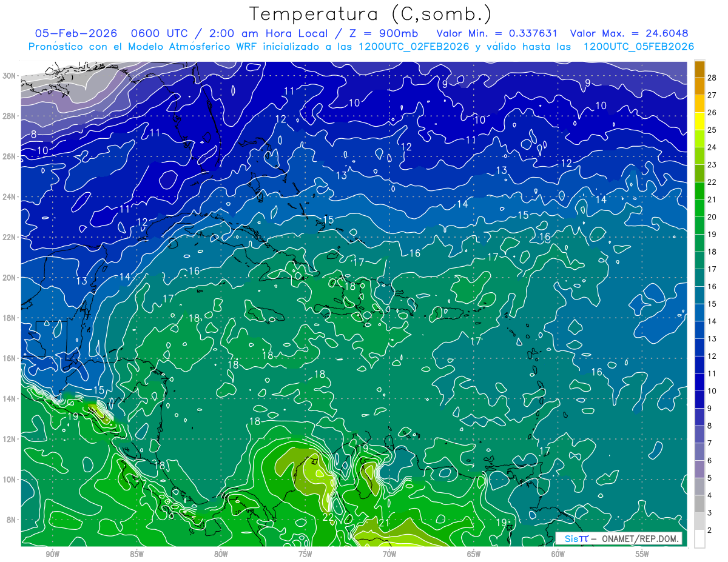
Task: Click the '8' contour label in the Gulf
Action: 34,134
